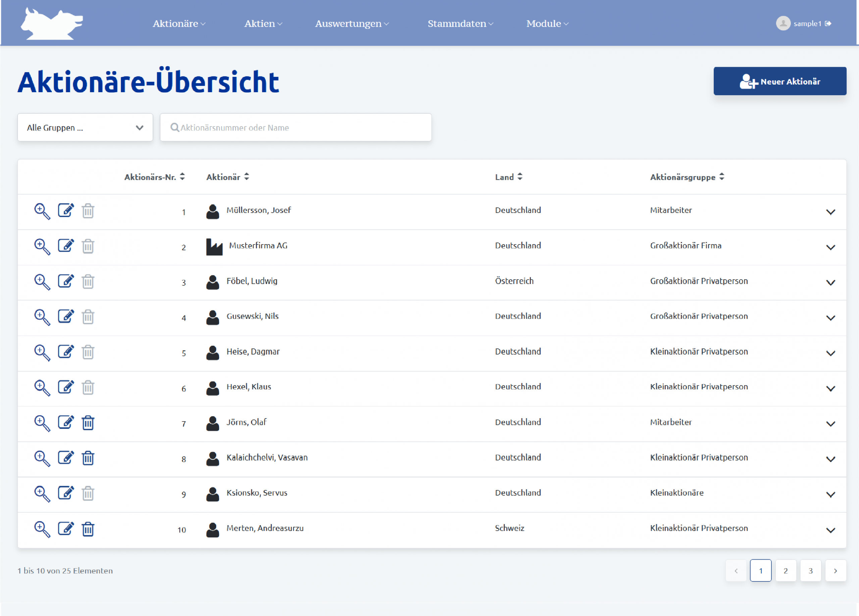
Task: Open the Aktionäre menu
Action: point(179,23)
